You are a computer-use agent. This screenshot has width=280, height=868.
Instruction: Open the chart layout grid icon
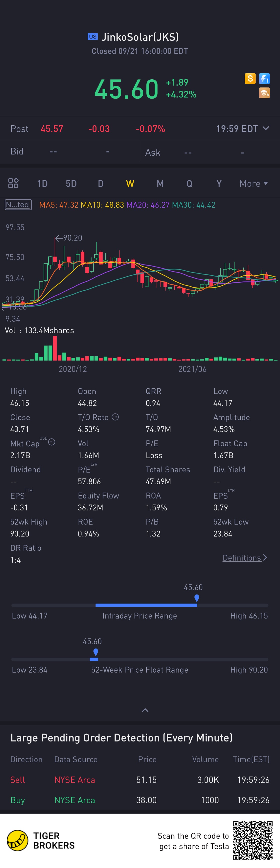[13, 183]
